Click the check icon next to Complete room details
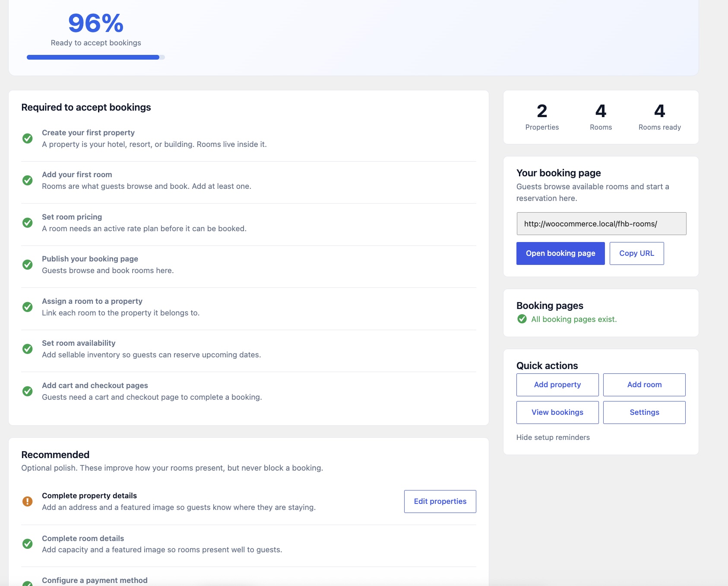 (x=27, y=544)
